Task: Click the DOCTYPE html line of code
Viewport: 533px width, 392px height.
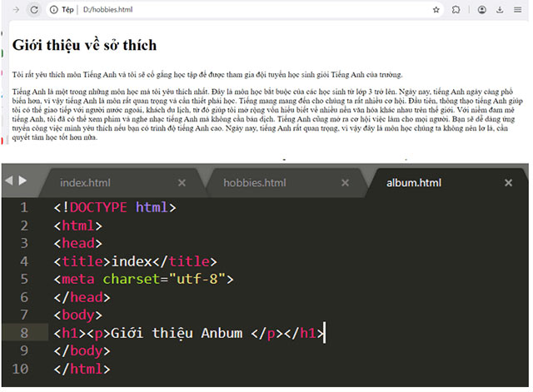Action: (x=115, y=207)
